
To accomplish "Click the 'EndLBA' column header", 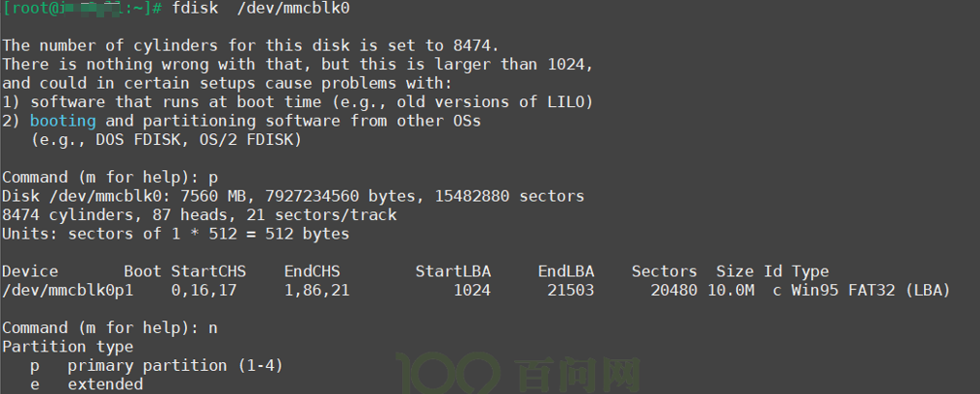I will tap(566, 271).
